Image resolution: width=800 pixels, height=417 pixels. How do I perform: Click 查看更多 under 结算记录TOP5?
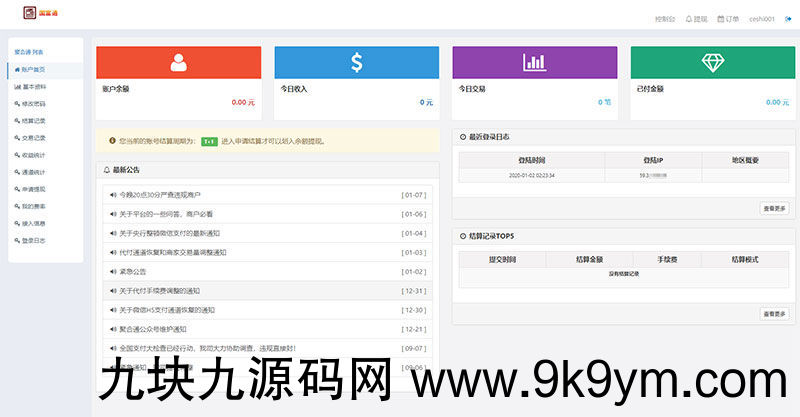click(x=774, y=313)
